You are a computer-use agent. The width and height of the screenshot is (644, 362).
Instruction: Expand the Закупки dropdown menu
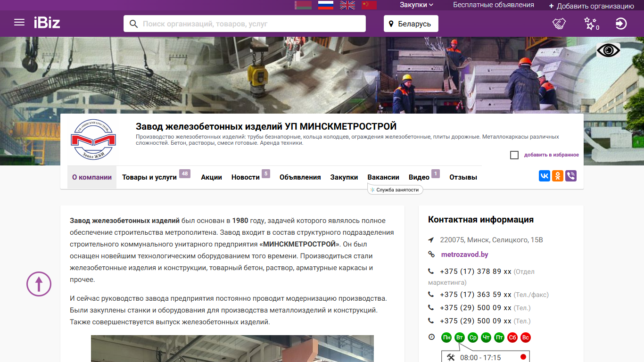point(416,5)
